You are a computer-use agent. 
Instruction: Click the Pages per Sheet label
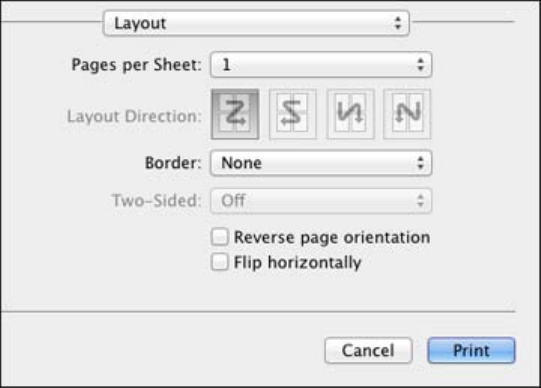[136, 64]
